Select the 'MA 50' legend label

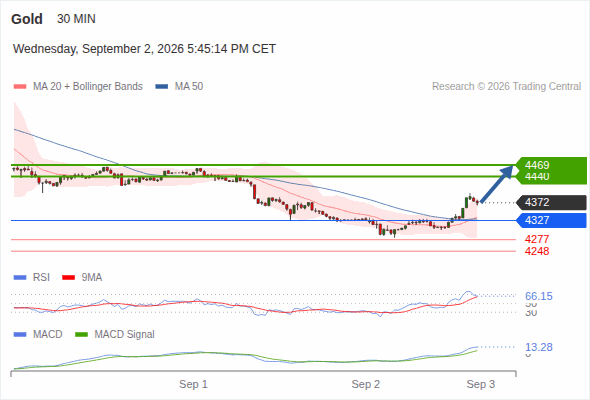pos(189,87)
